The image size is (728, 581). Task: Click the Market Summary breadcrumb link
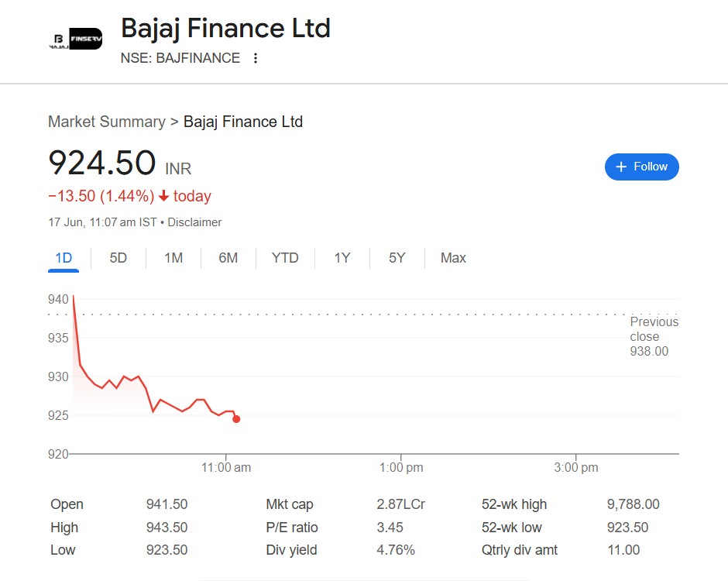coord(106,122)
